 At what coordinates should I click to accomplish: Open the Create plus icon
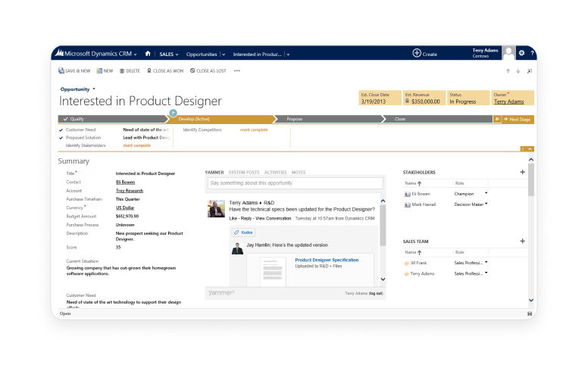point(417,53)
